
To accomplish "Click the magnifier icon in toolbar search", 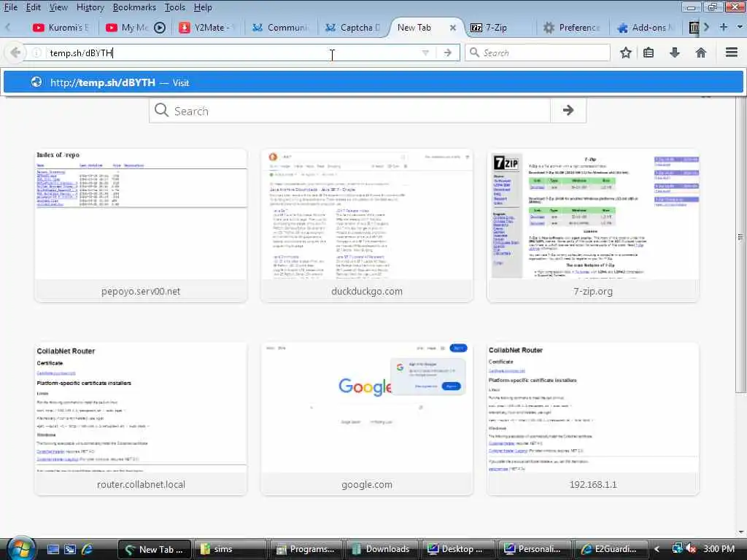I will [x=474, y=52].
